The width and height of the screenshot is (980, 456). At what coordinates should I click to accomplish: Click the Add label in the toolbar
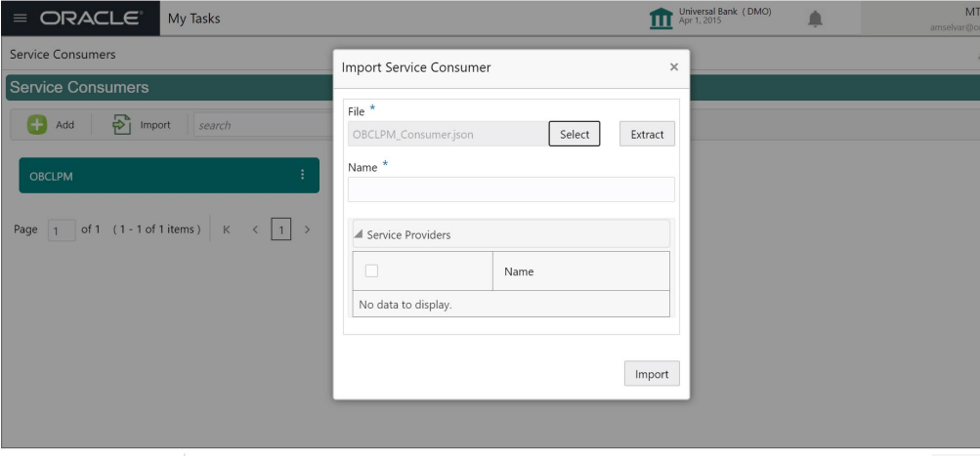65,125
